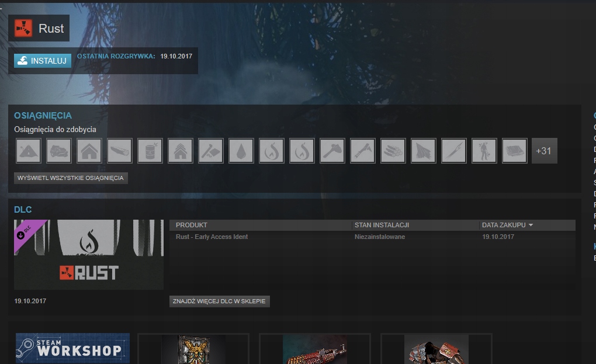
Task: Sort DLC list by PRODUKT column
Action: 261,225
